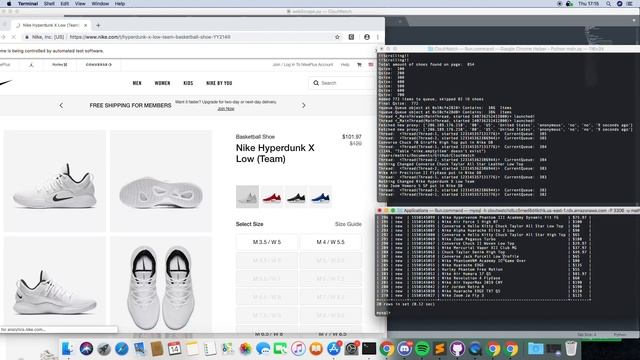Image resolution: width=640 pixels, height=360 pixels.
Task: Open the Window menu
Action: coord(100,4)
